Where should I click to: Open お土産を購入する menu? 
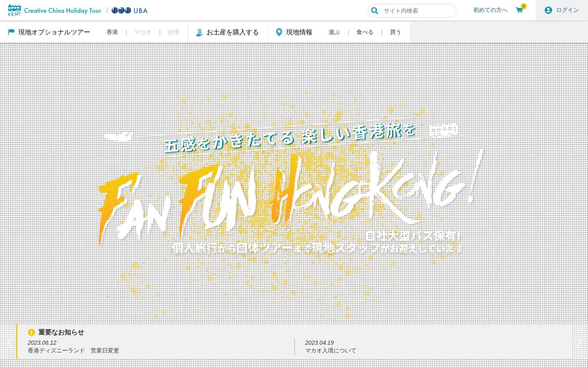[232, 32]
